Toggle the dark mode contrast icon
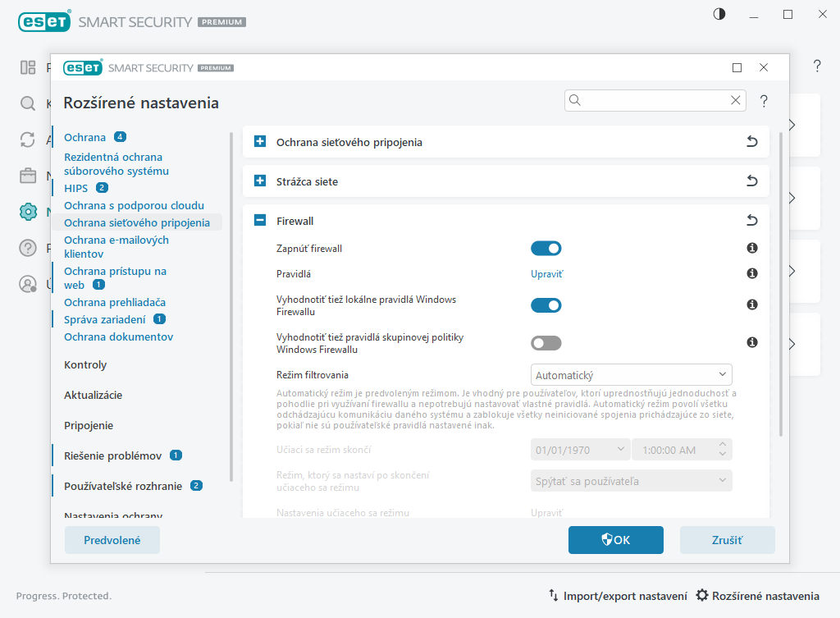840x618 pixels. [x=719, y=14]
